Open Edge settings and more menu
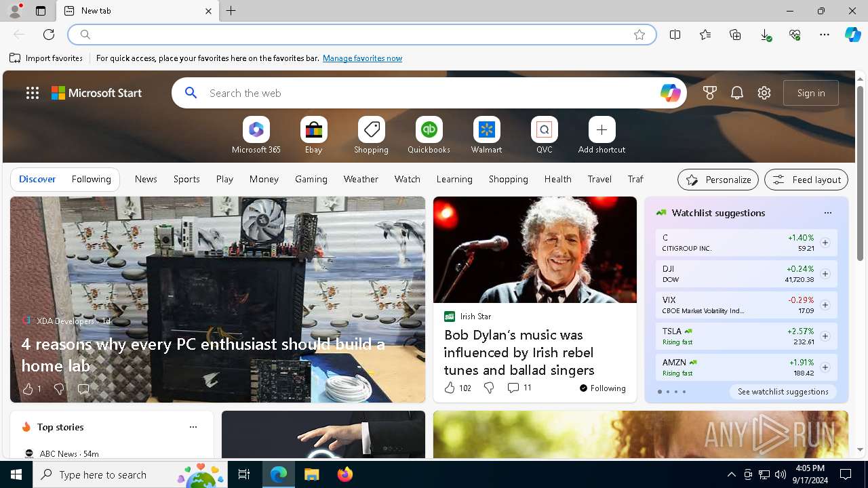Screen dimensions: 868x488 pyautogui.click(x=825, y=35)
